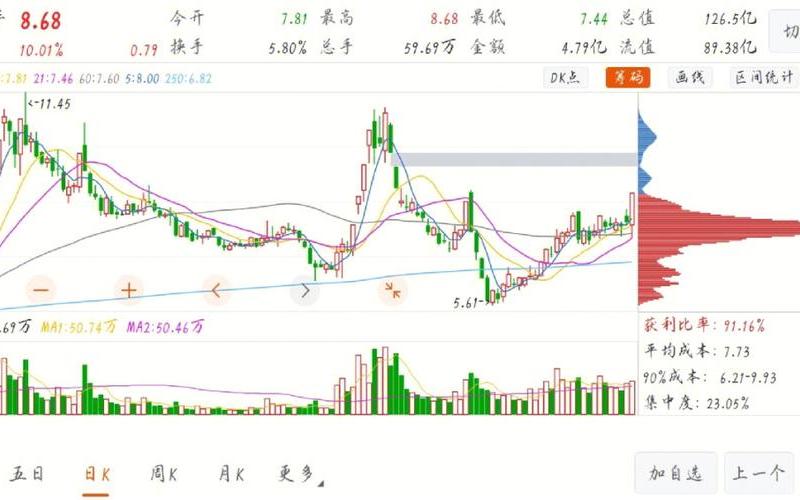800x500 pixels.
Task: Click the 总手 value 59.69万
Action: [429, 48]
